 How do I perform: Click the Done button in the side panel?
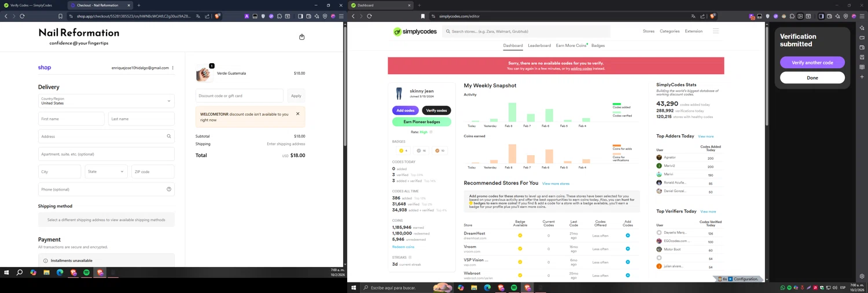[x=812, y=78]
